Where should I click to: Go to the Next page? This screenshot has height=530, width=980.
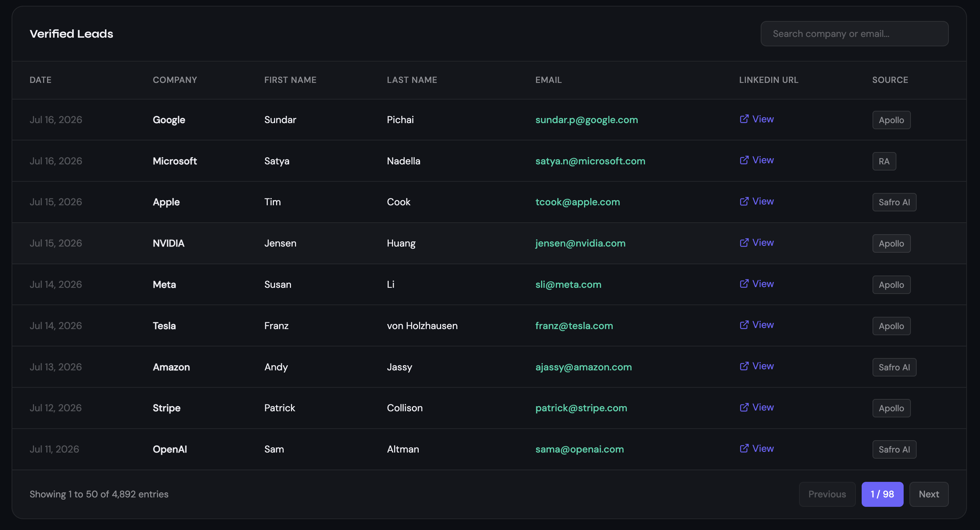(929, 494)
